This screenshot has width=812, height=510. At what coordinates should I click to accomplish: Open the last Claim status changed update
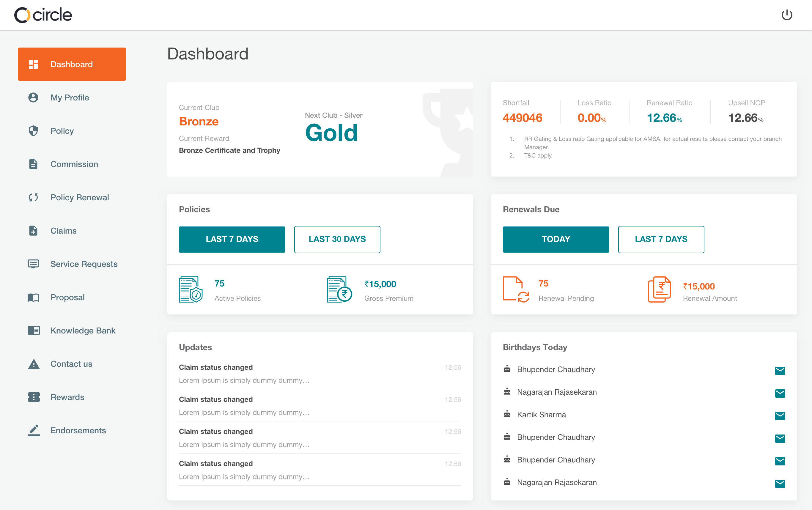(x=320, y=470)
